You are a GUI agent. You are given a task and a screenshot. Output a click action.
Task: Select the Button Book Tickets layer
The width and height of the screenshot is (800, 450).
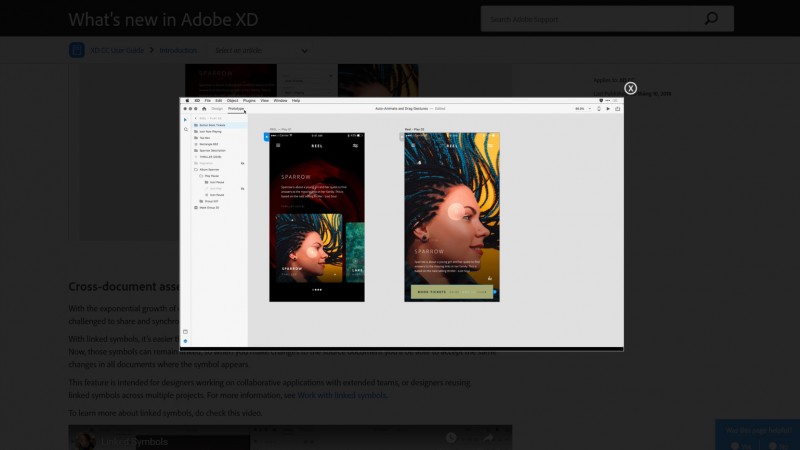pos(219,125)
